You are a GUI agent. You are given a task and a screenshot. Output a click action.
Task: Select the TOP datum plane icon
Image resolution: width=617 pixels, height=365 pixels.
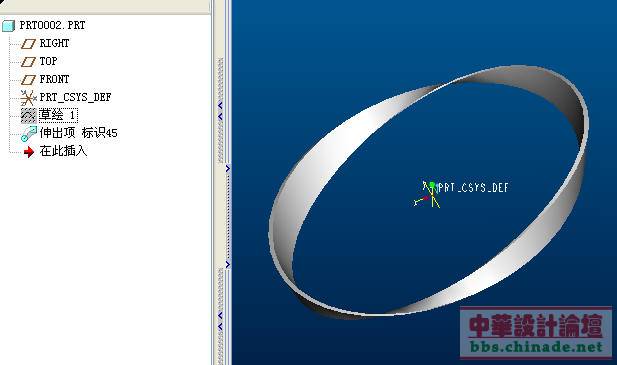(x=28, y=62)
